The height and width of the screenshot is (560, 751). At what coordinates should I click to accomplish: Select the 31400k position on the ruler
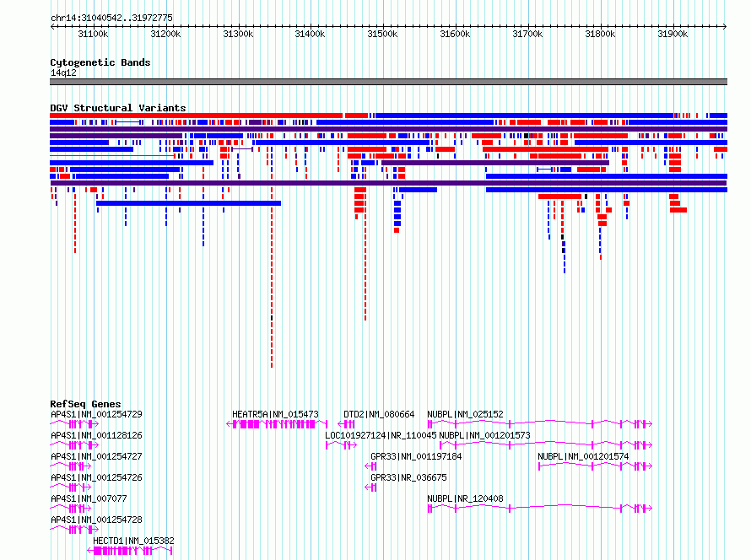[x=310, y=34]
